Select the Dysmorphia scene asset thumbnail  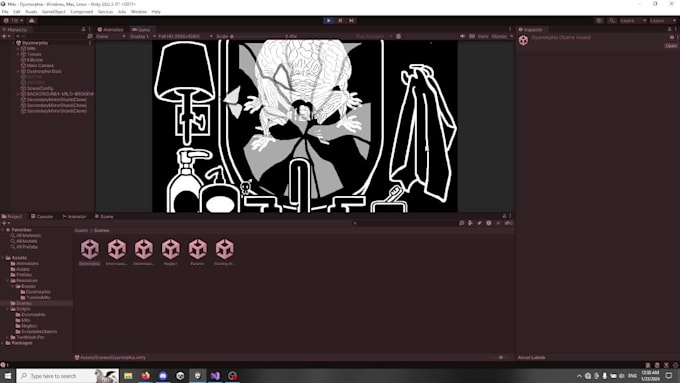coord(90,249)
